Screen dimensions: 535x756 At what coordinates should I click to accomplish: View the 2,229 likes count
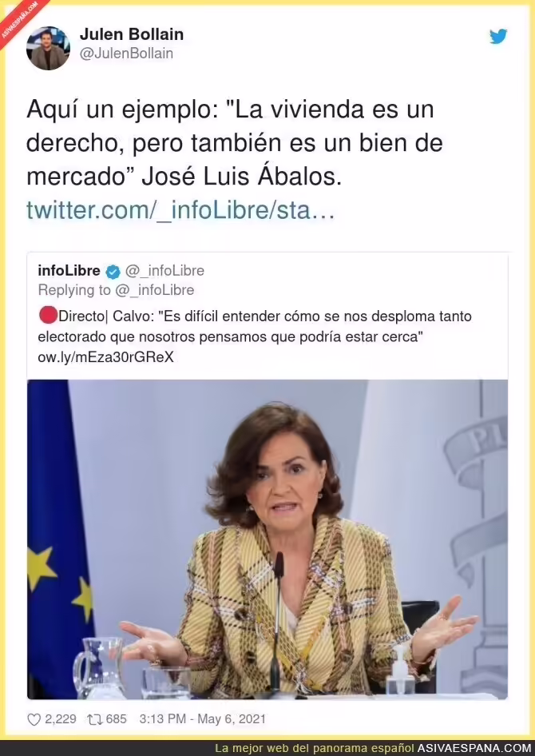tap(60, 719)
